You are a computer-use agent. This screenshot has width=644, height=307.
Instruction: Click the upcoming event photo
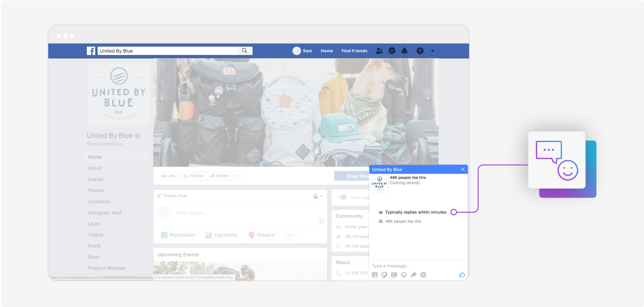240,271
